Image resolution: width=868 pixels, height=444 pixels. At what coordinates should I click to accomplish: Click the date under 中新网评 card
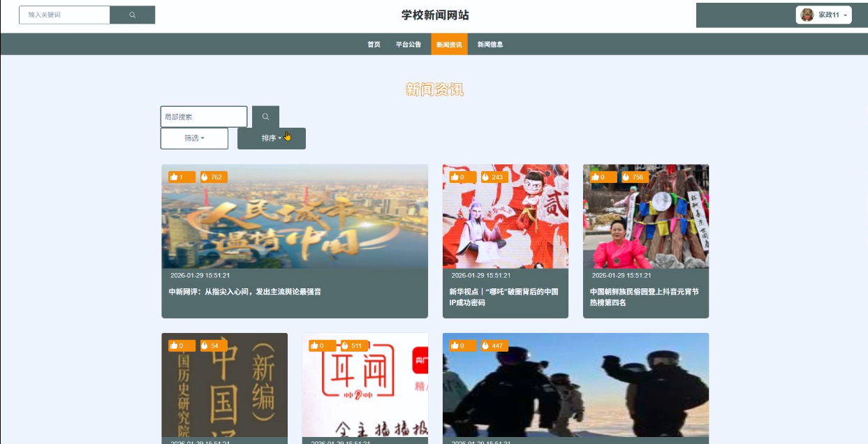point(200,276)
